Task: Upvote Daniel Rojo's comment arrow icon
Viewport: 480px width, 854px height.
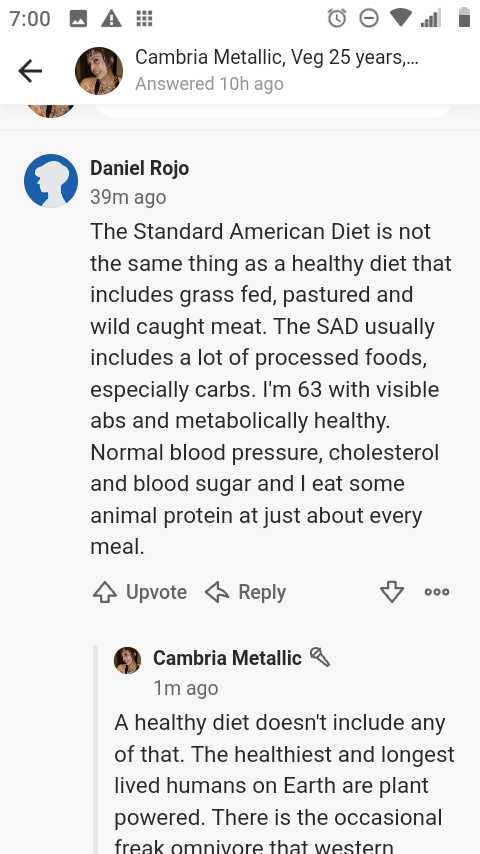Action: (x=105, y=592)
